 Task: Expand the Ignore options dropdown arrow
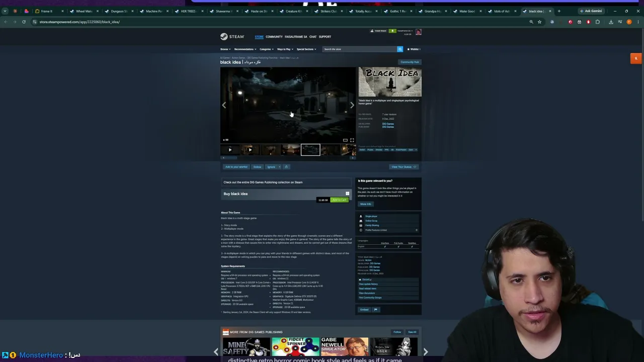pos(279,167)
